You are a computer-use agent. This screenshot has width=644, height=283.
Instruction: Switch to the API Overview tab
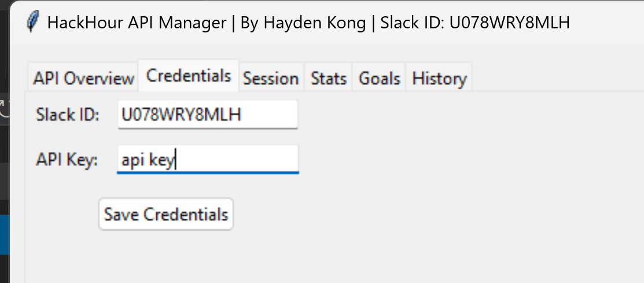click(x=83, y=79)
